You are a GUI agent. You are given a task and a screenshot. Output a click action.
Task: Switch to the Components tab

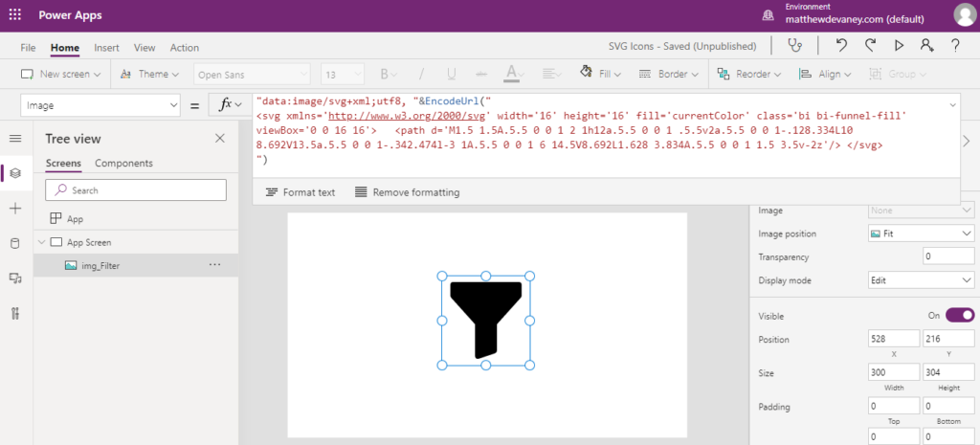pyautogui.click(x=123, y=163)
